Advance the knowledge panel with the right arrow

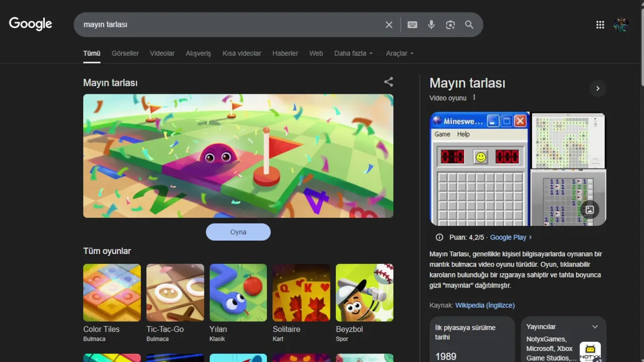coord(598,88)
